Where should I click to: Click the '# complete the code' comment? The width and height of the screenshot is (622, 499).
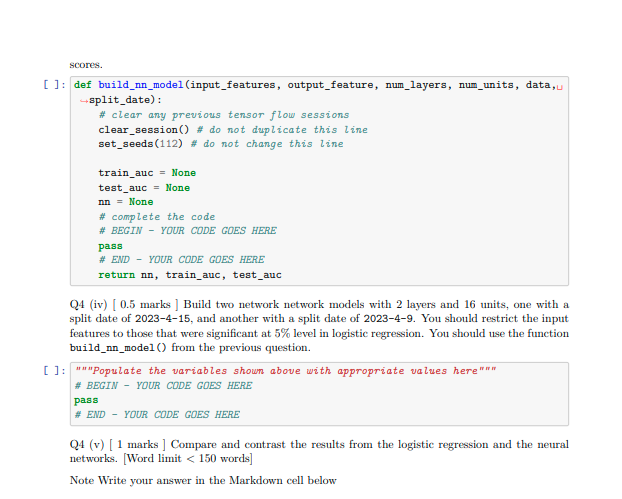click(x=157, y=217)
